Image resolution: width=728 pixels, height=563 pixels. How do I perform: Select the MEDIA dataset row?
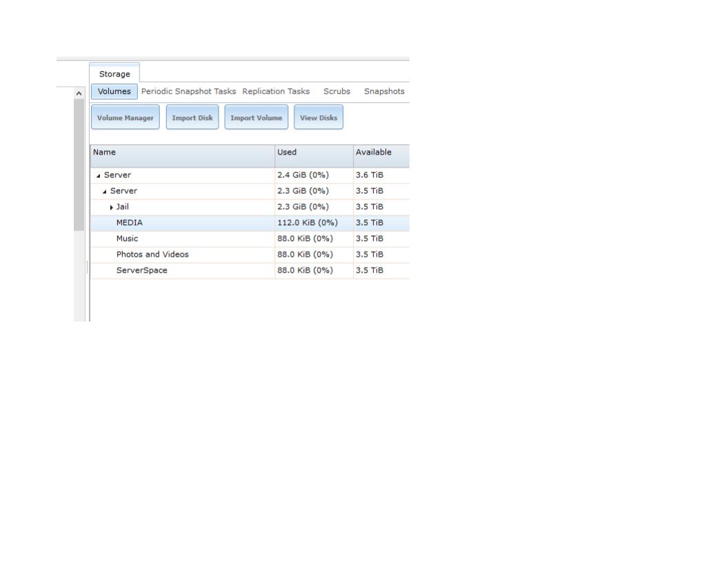[250, 222]
